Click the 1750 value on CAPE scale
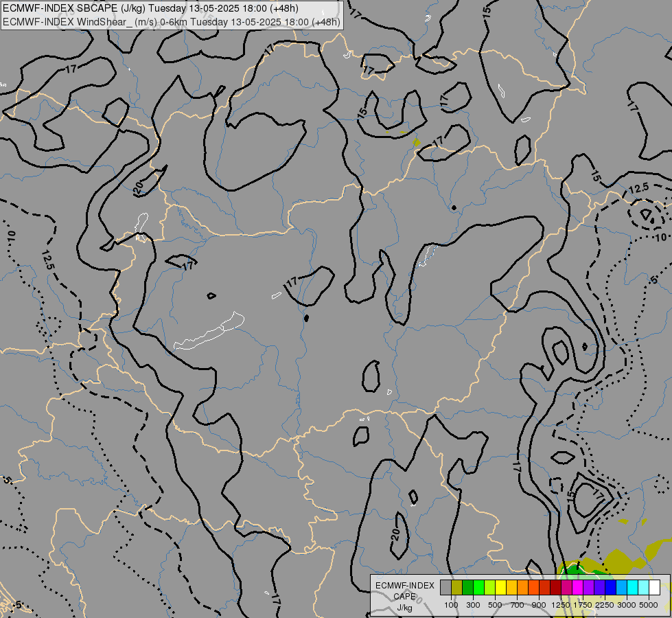This screenshot has width=672, height=618. (x=583, y=605)
